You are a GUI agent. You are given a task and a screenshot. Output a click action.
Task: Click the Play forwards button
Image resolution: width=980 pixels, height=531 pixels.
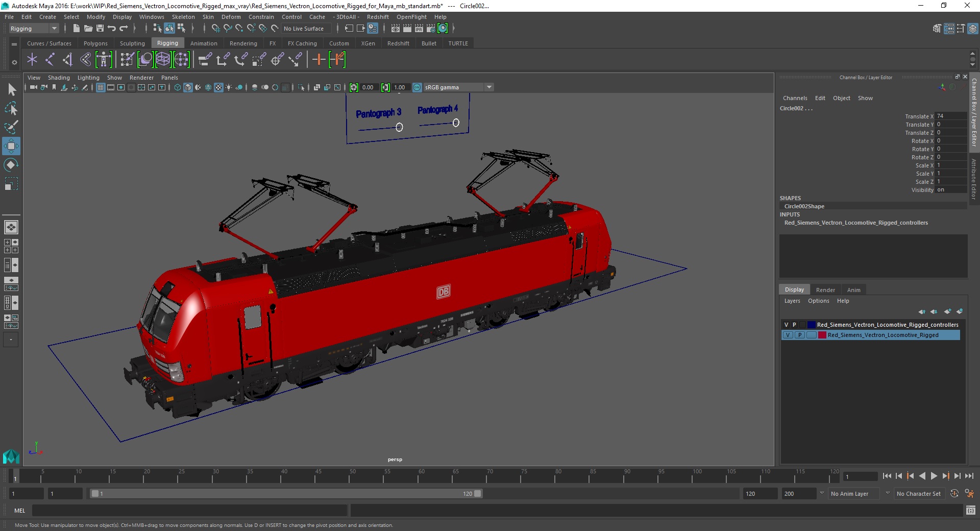934,476
